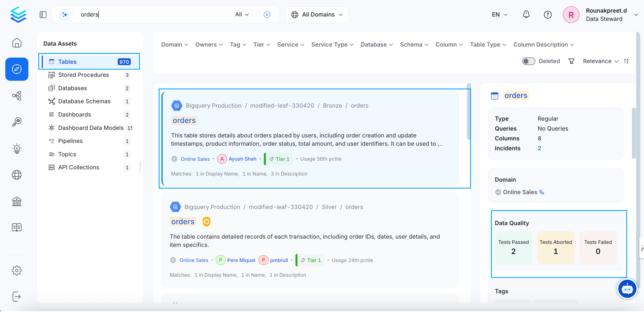Enable the Deleted toggle switch
Screen dimensions: 644x312
pyautogui.click(x=528, y=61)
